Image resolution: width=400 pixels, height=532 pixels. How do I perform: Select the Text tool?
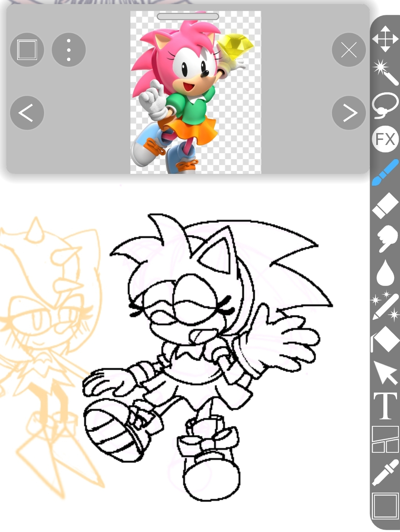click(385, 406)
